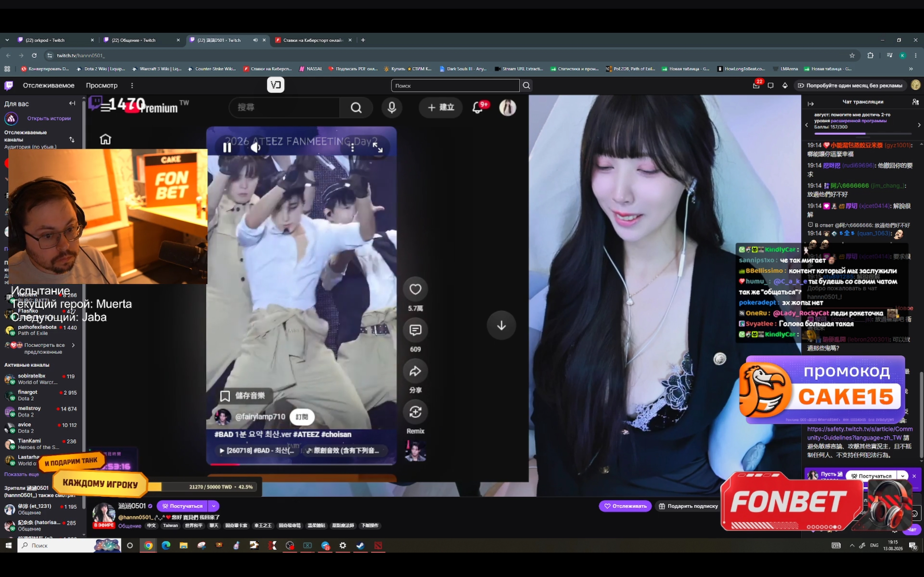Open Windows Settings gear on taskbar

[x=342, y=545]
